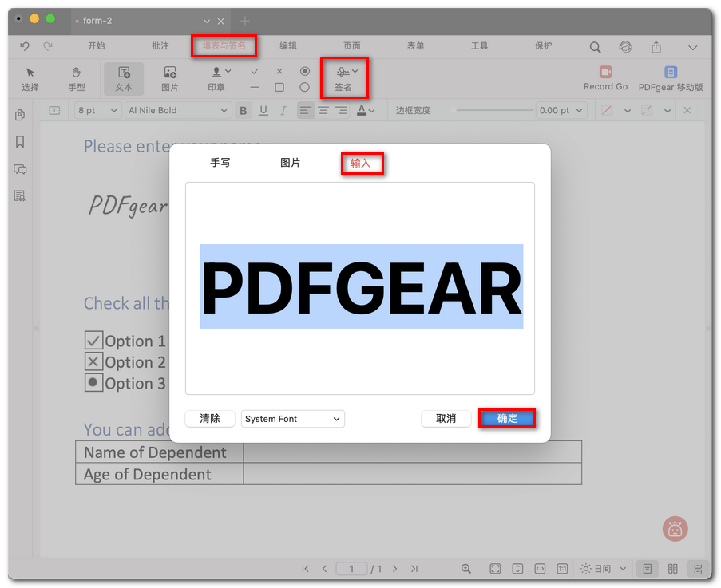Click the page number input field
Screen dimensions: 721x588
pyautogui.click(x=351, y=569)
